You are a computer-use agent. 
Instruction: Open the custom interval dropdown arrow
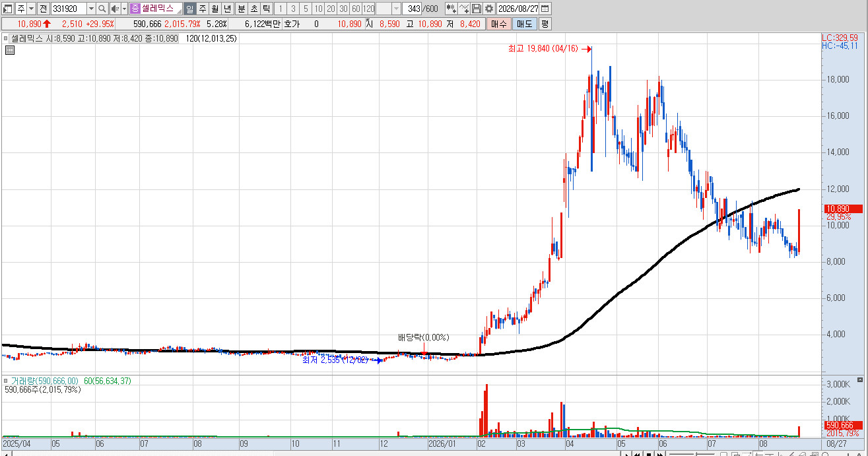coord(396,9)
